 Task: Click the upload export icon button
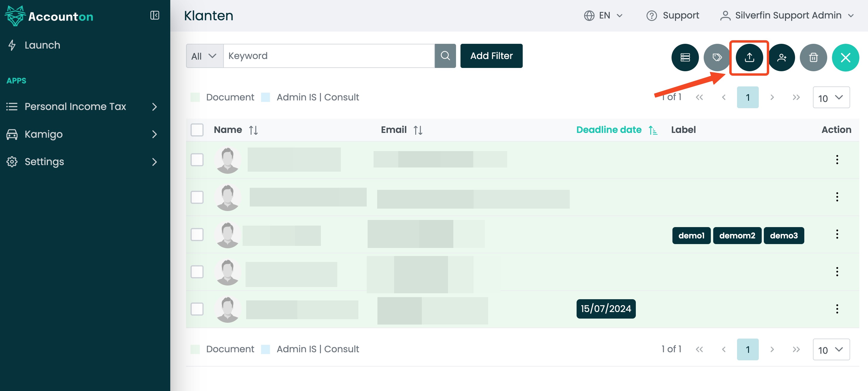pyautogui.click(x=749, y=58)
